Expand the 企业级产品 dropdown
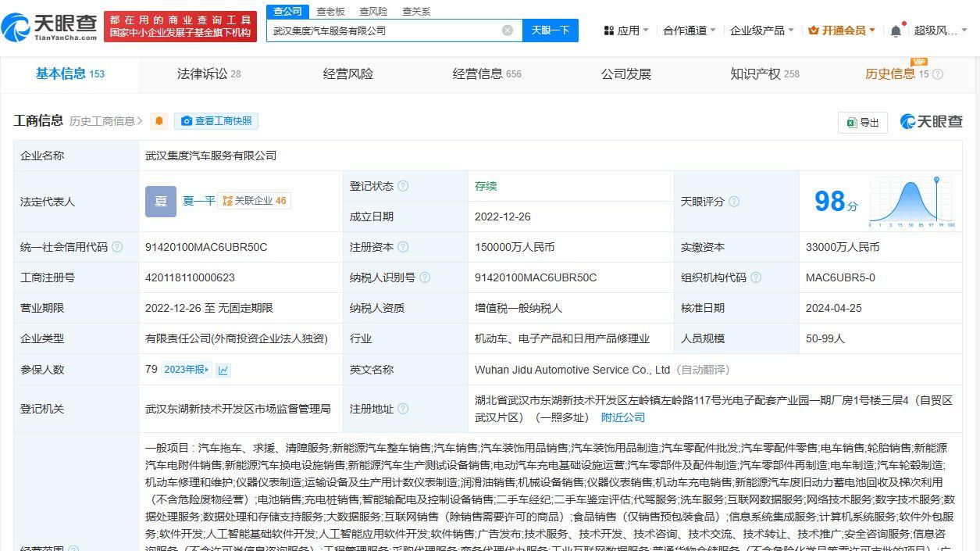 point(761,30)
